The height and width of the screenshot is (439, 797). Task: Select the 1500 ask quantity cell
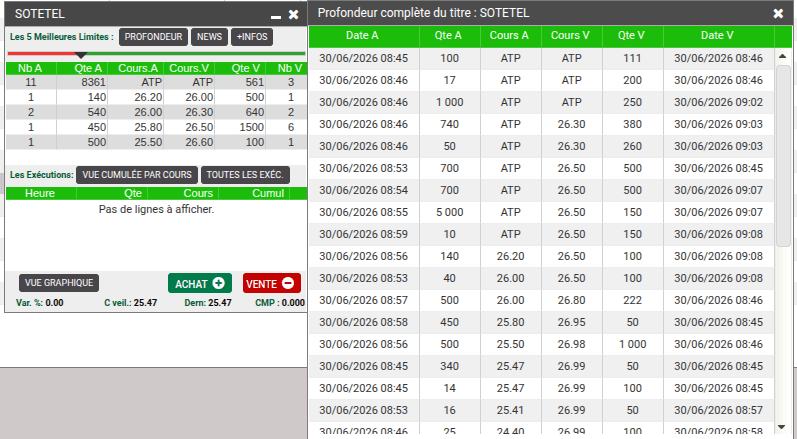click(252, 127)
